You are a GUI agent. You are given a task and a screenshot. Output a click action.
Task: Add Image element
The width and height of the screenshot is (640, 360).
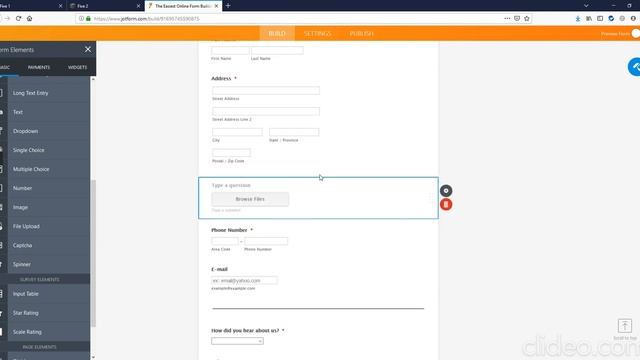point(45,207)
